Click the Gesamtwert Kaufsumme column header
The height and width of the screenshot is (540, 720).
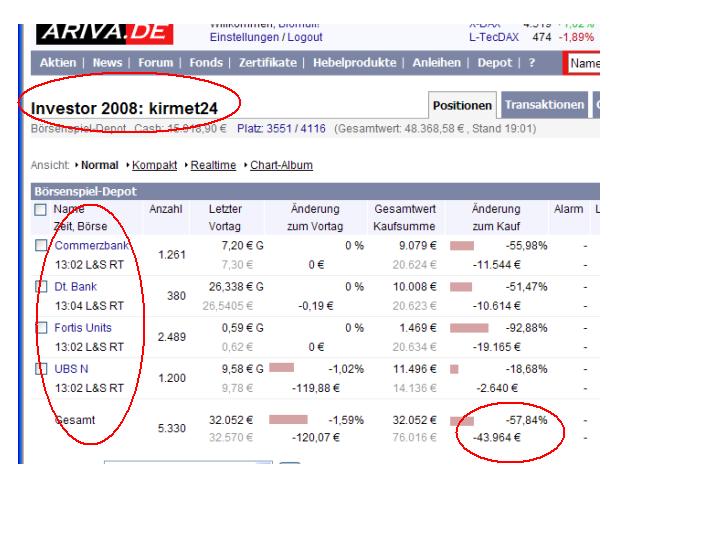405,218
